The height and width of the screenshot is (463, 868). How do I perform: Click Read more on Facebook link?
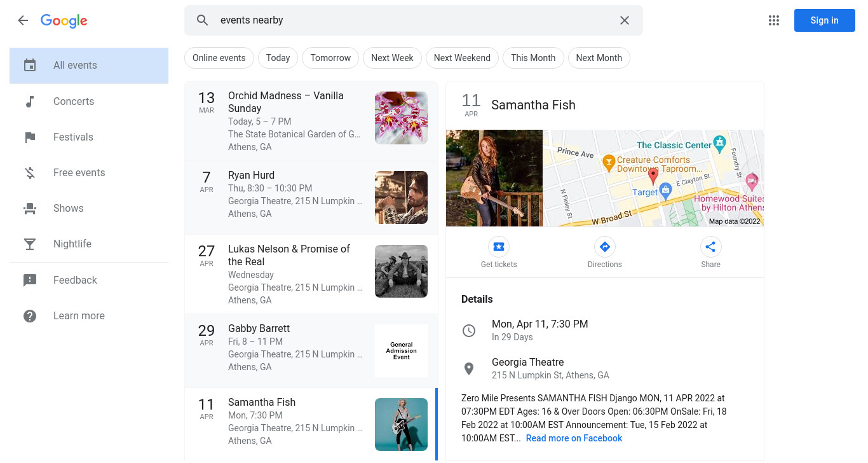click(x=574, y=438)
